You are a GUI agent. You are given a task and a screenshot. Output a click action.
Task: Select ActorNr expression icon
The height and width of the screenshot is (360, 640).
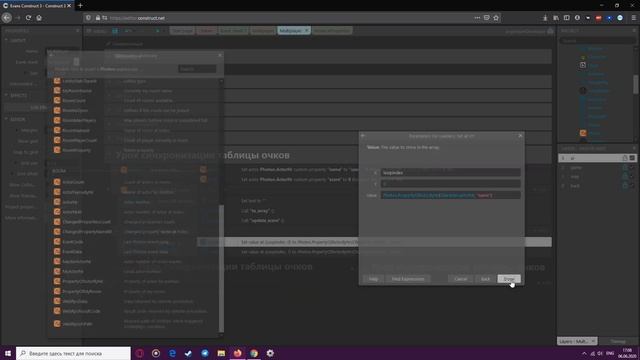[x=57, y=202]
